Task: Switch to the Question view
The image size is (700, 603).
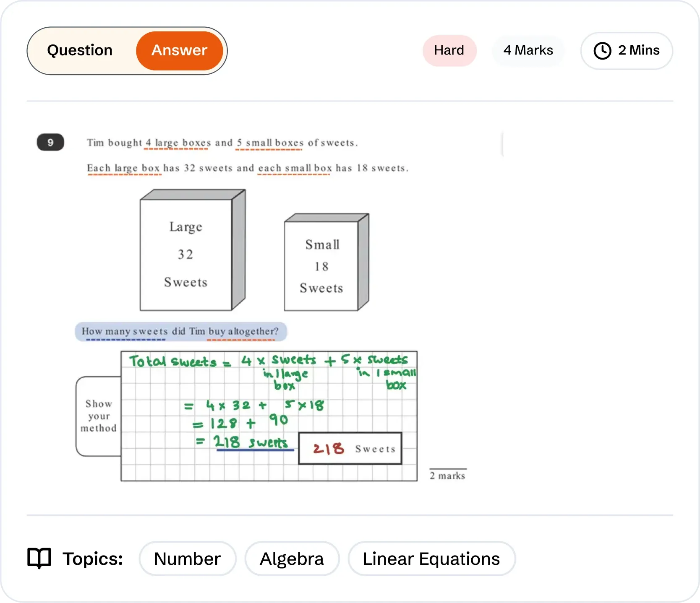Action: coord(80,50)
